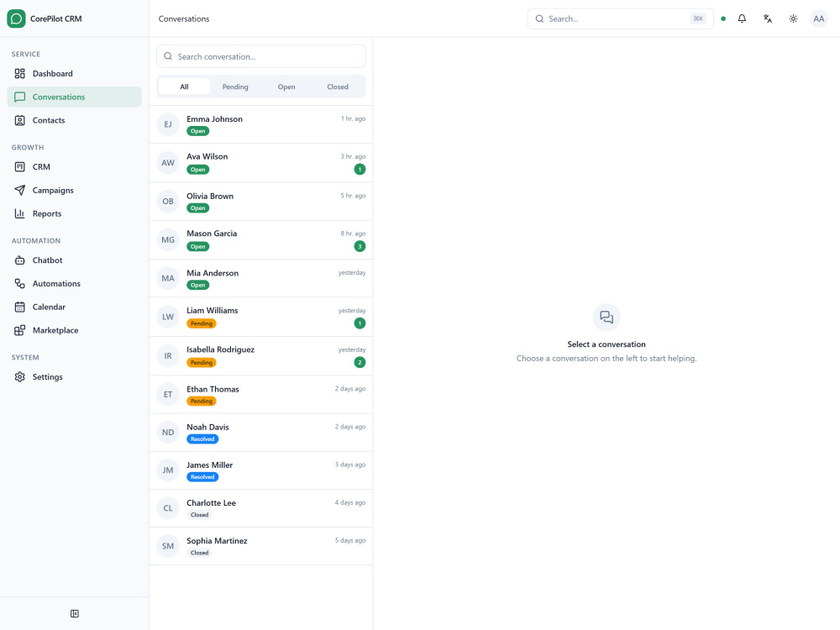Viewport: 840px width, 630px height.
Task: Click the Conversations page header title
Action: point(184,18)
